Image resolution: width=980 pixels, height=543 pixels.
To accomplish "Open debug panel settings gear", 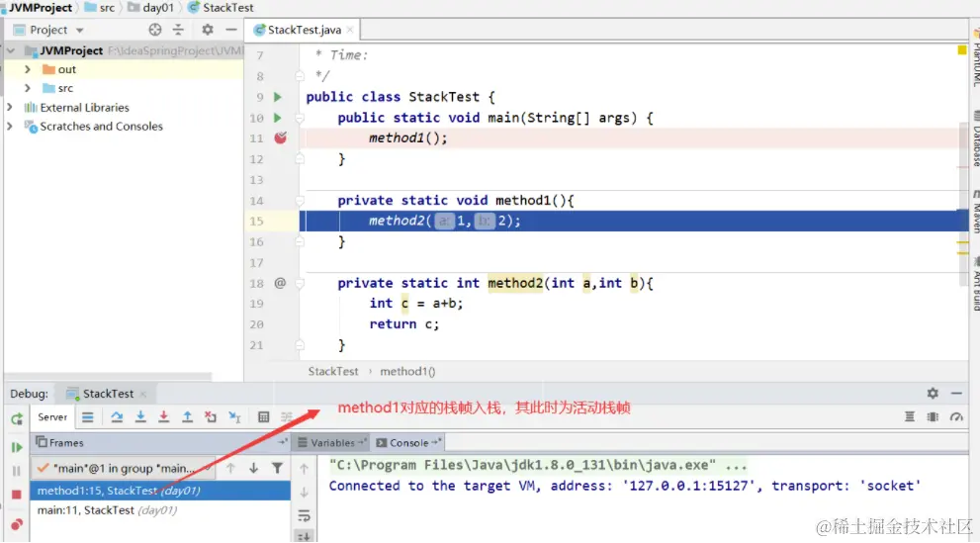I will (x=933, y=393).
